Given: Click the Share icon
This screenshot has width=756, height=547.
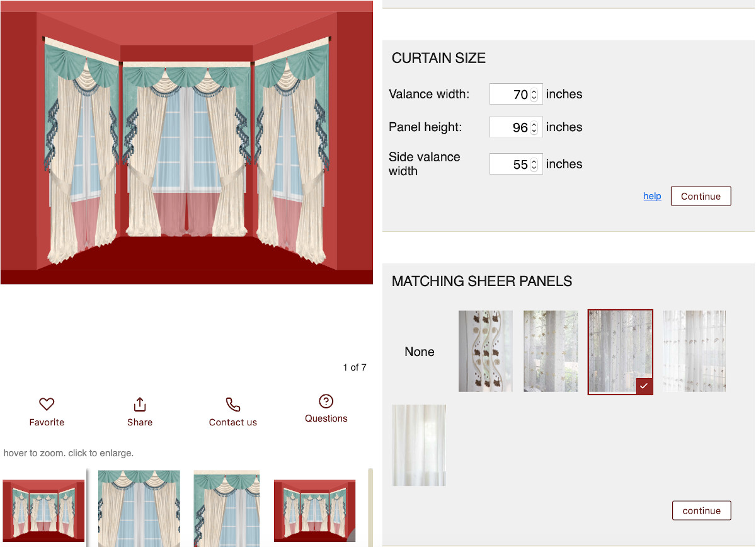Looking at the screenshot, I should pos(140,404).
